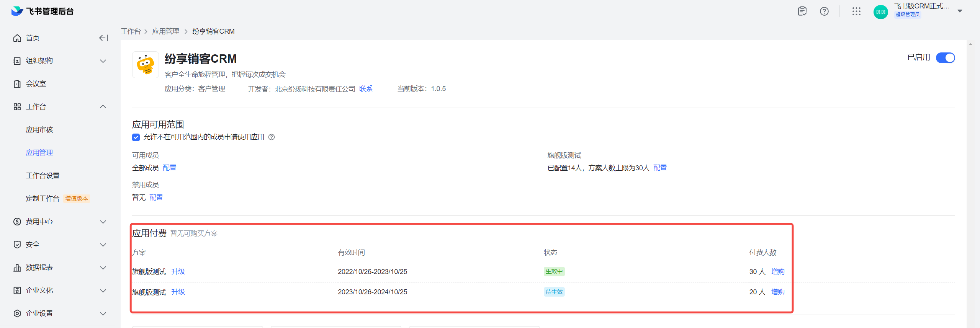
Task: Open the account dropdown arrow
Action: click(960, 11)
